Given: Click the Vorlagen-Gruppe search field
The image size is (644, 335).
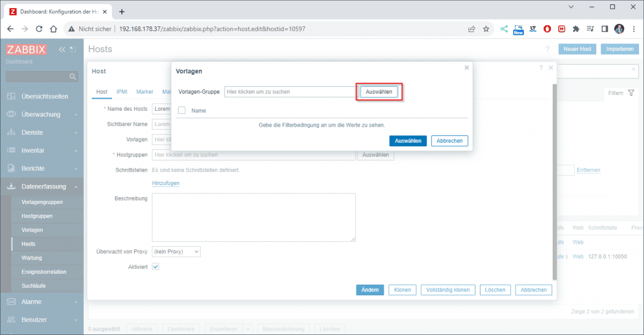Looking at the screenshot, I should click(x=290, y=92).
